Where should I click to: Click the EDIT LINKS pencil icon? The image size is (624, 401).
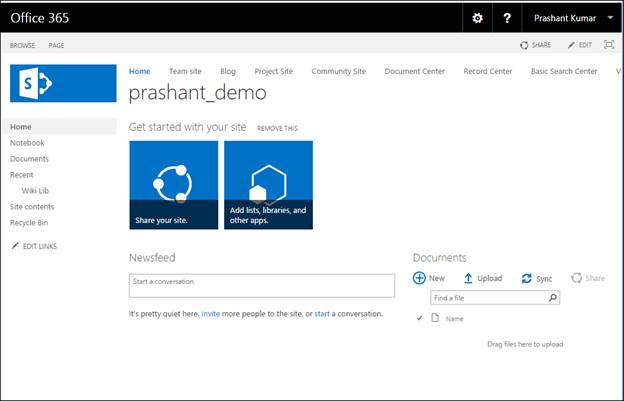[x=15, y=246]
